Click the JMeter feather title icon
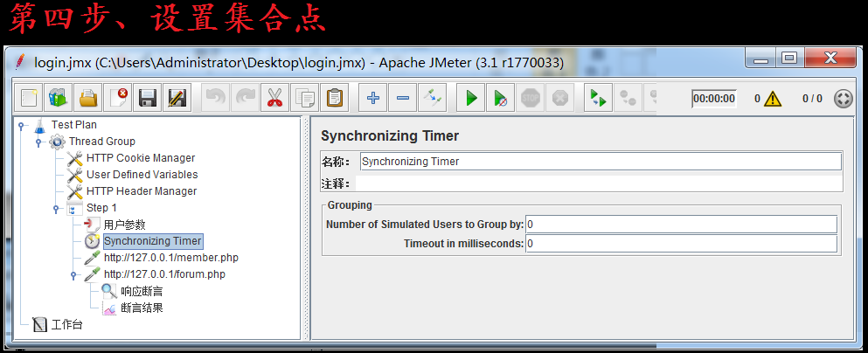The image size is (868, 353). (20, 61)
